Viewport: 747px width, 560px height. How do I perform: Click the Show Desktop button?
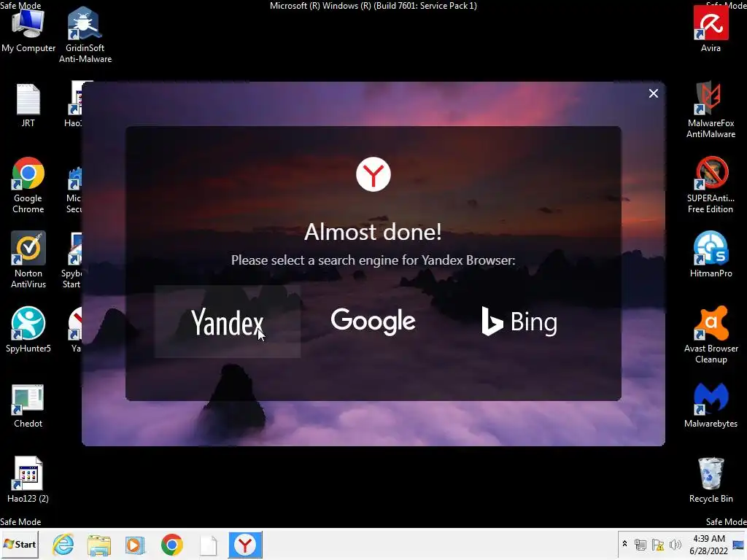click(x=740, y=544)
